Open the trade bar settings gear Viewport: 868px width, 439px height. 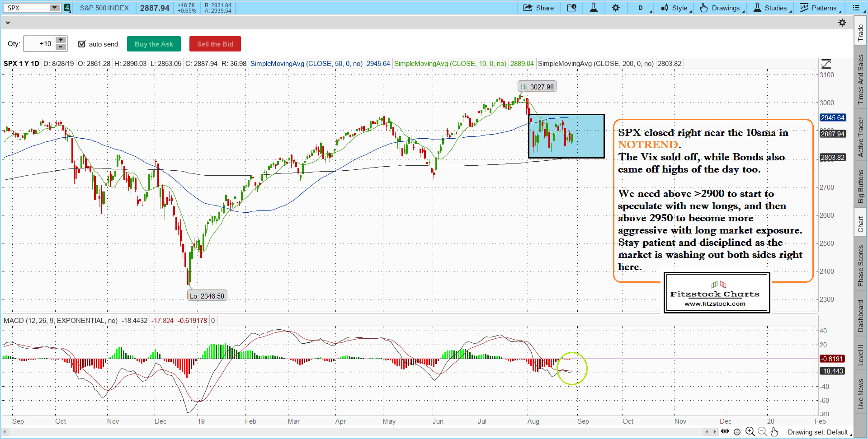click(x=842, y=23)
